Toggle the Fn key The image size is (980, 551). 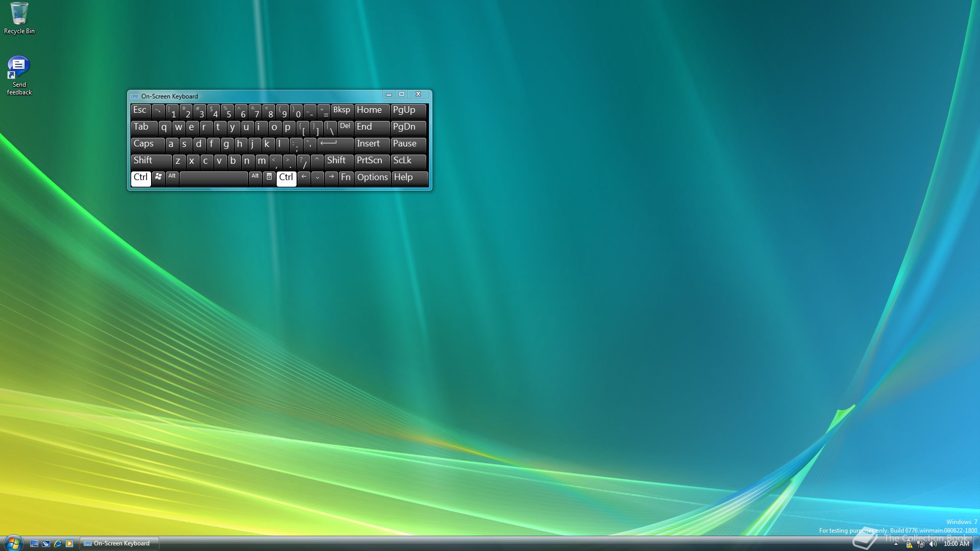click(346, 179)
